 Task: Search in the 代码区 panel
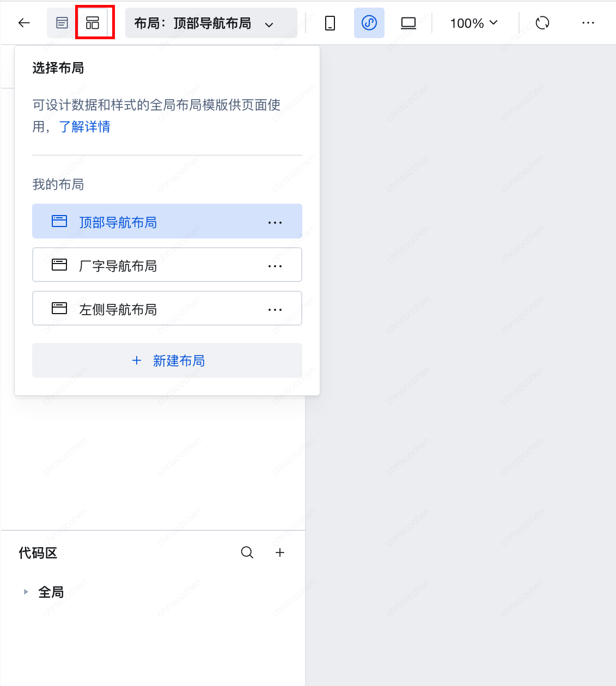click(247, 553)
